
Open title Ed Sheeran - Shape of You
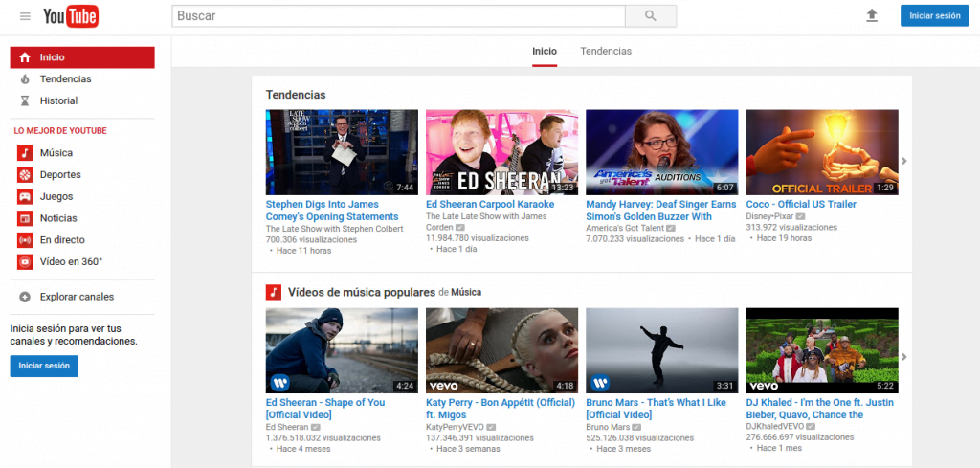click(x=325, y=409)
